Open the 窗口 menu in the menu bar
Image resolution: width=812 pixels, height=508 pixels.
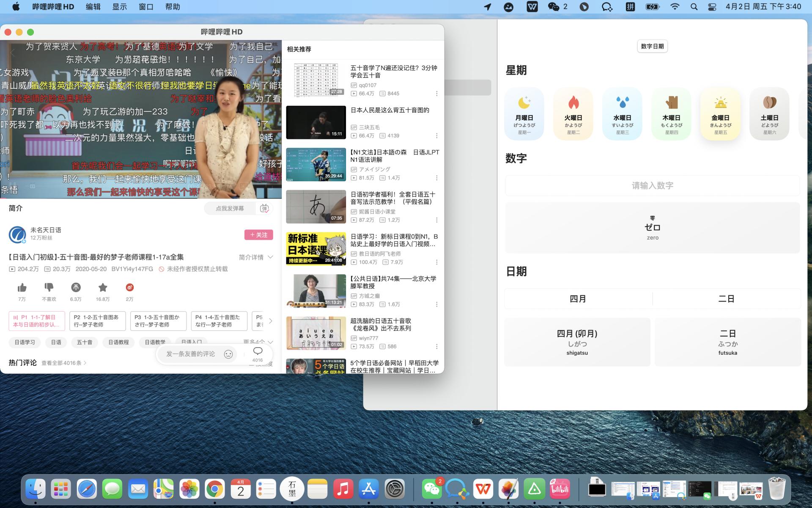[145, 7]
